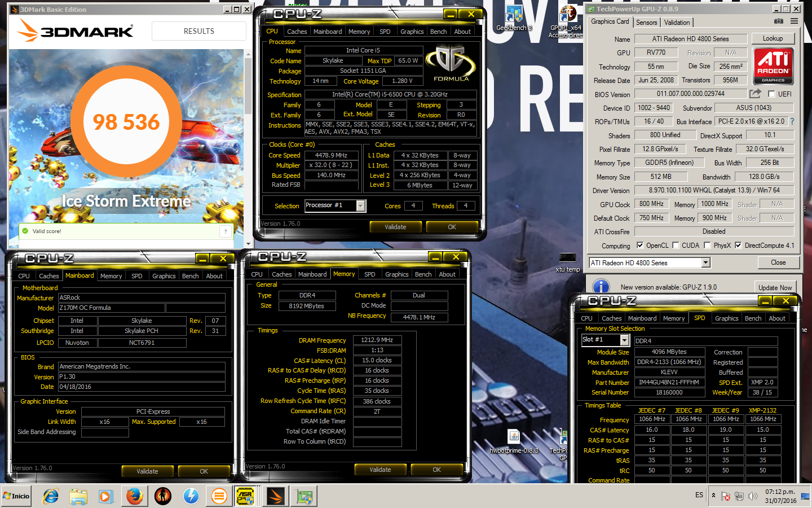The image size is (812, 508).
Task: Click the volume speaker tray icon
Action: pyautogui.click(x=752, y=496)
